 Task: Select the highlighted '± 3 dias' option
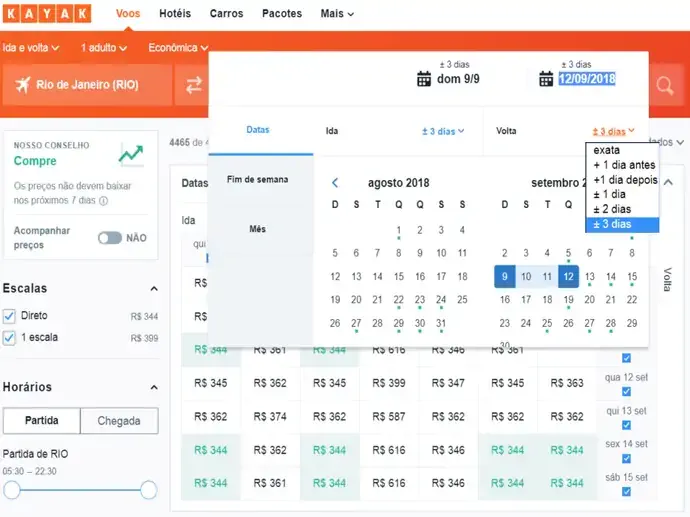[622, 224]
